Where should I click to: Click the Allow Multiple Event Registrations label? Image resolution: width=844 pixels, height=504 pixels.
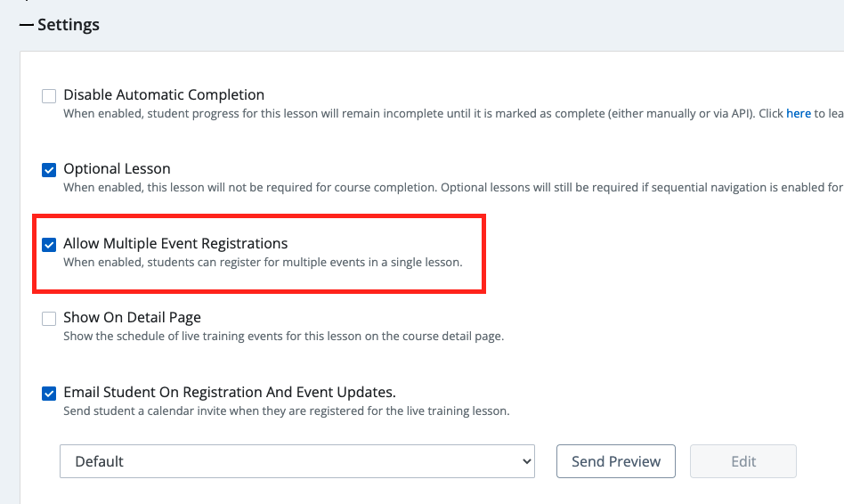[175, 243]
